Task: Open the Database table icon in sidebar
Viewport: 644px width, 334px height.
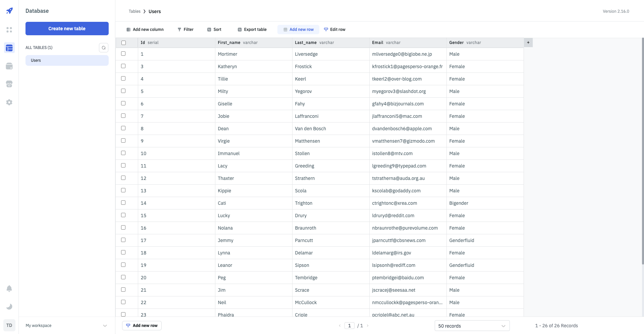Action: 9,48
